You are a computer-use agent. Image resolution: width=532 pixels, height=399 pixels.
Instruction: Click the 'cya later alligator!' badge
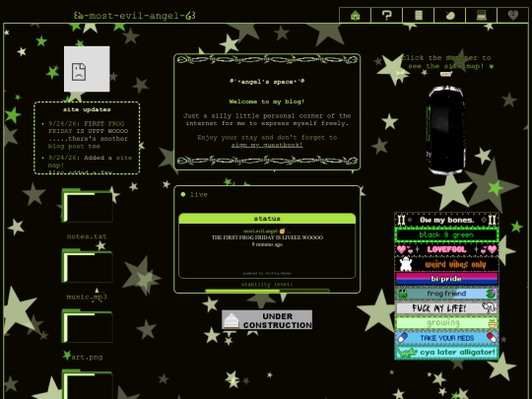446,353
